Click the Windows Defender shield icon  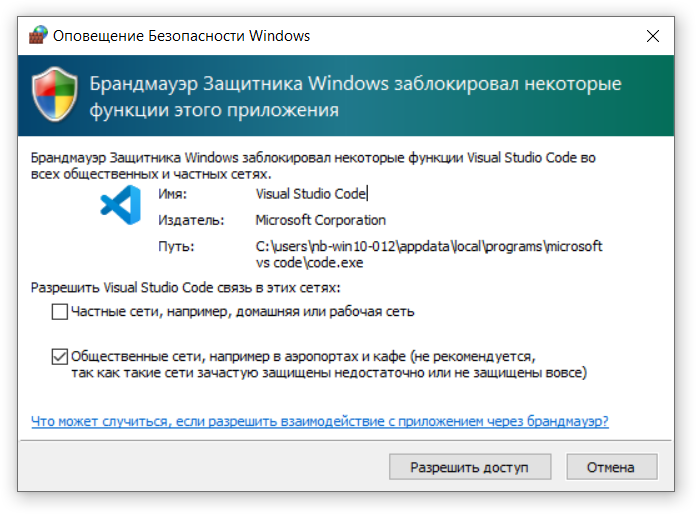tap(55, 95)
